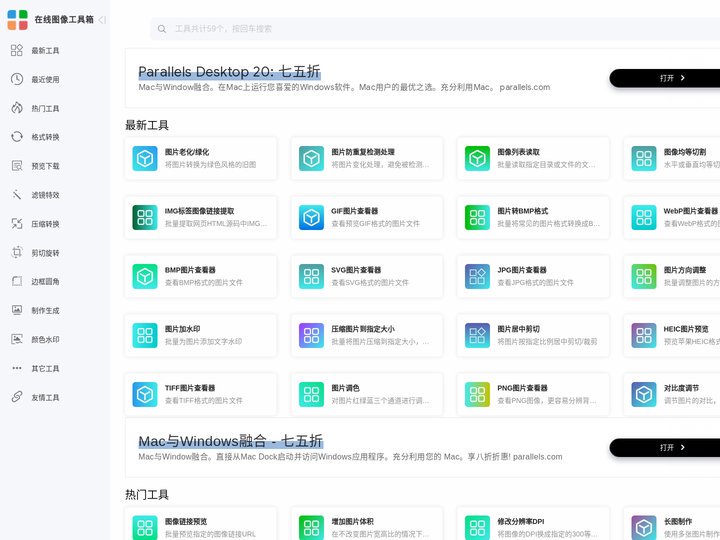Click the 剪切旋转 crop icon
Screen dimensions: 720x540
click(17, 253)
